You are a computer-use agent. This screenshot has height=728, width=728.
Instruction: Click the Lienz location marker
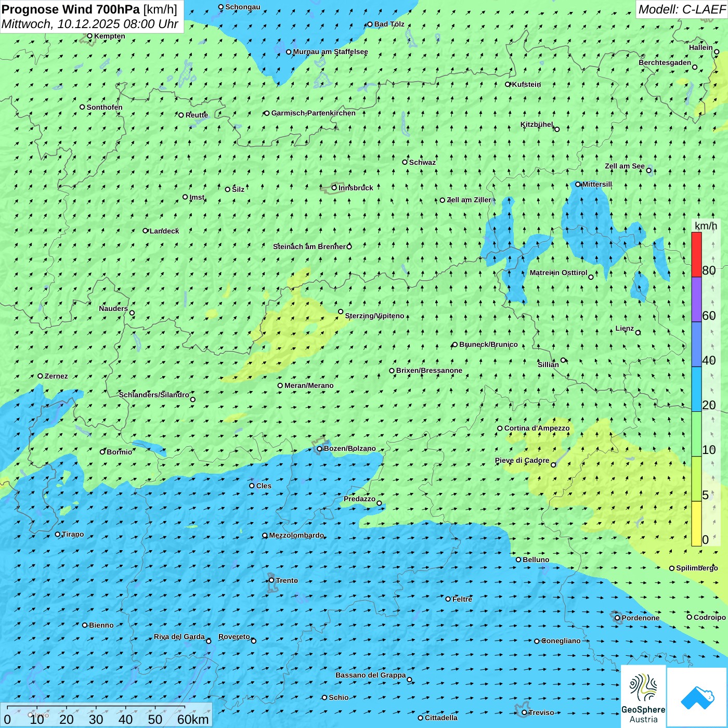[x=638, y=333]
